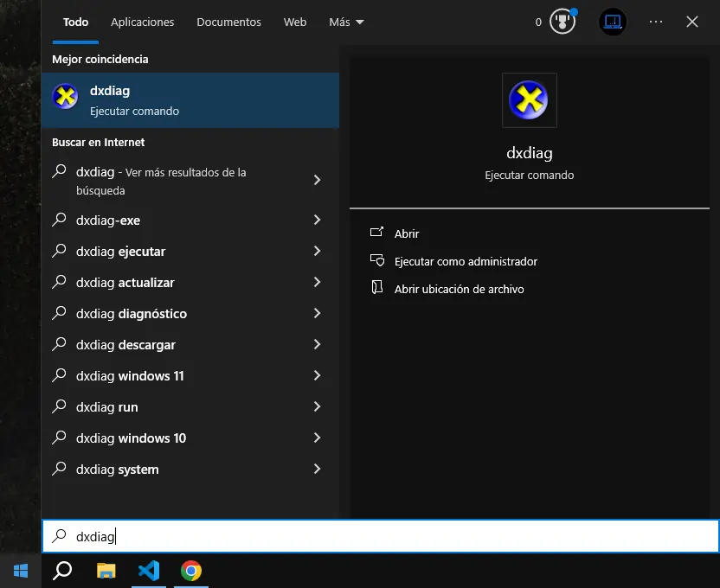This screenshot has width=720, height=588.
Task: Click Abrir to launch dxdiag
Action: [407, 233]
